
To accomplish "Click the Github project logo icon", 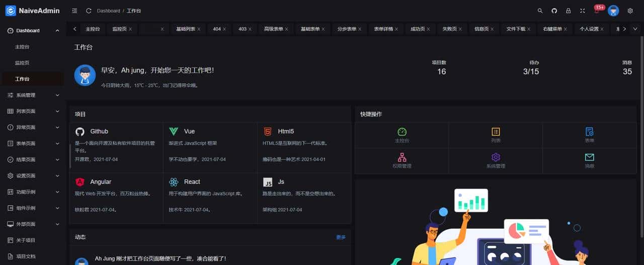I will tap(80, 131).
